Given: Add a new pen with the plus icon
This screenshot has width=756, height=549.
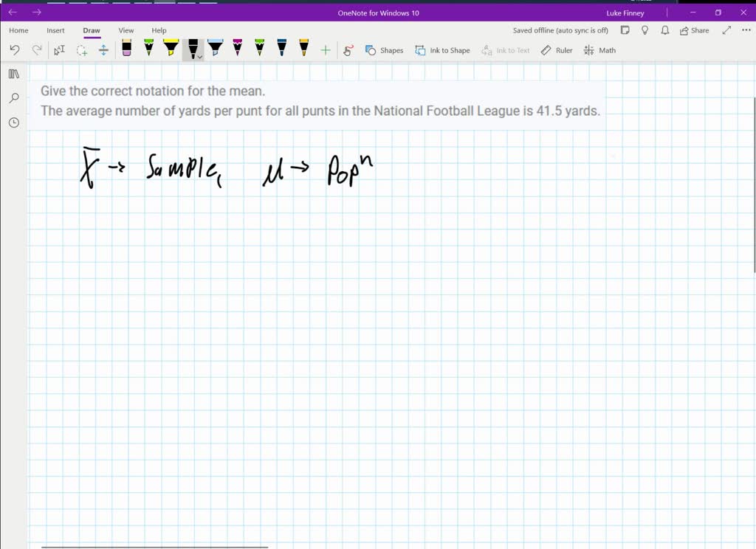Looking at the screenshot, I should 325,49.
